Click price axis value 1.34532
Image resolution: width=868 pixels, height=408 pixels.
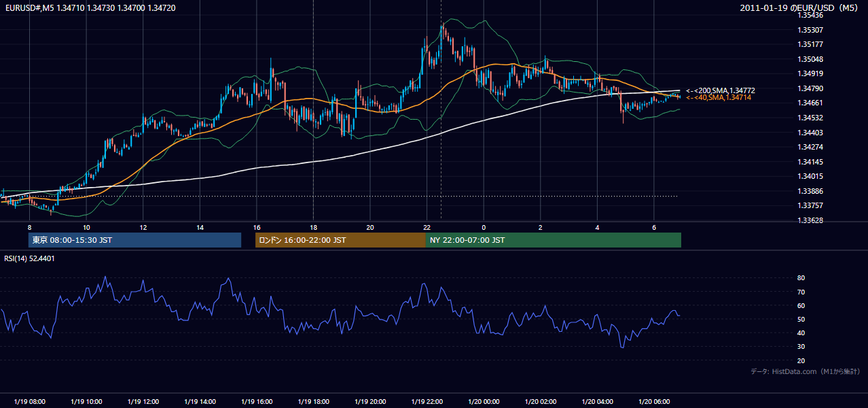coord(810,118)
